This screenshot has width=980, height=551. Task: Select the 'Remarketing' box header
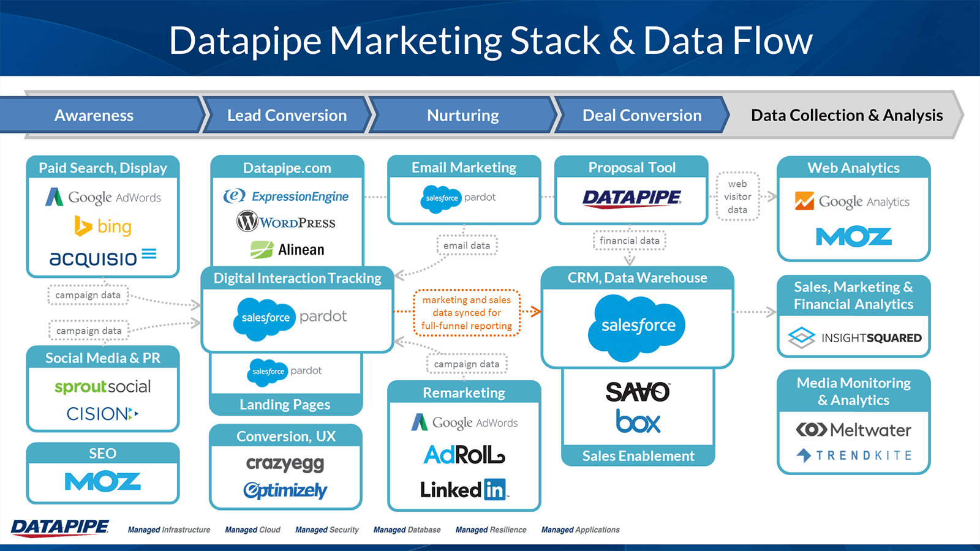coord(464,392)
